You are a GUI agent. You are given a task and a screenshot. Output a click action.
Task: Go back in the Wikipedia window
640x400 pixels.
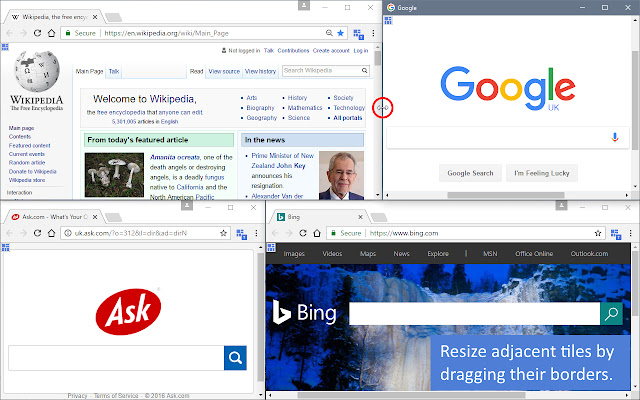(x=10, y=33)
